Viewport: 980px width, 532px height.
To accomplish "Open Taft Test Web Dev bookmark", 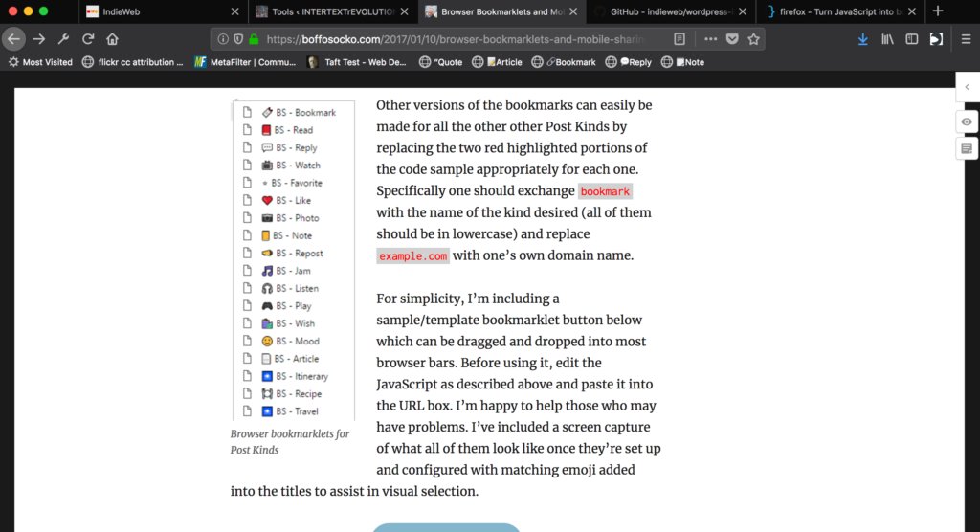I will coord(357,62).
